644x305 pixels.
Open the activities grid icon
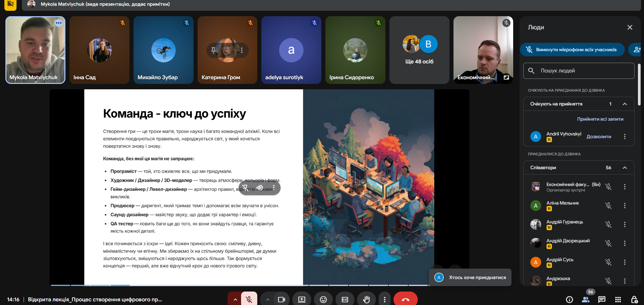pos(618,299)
